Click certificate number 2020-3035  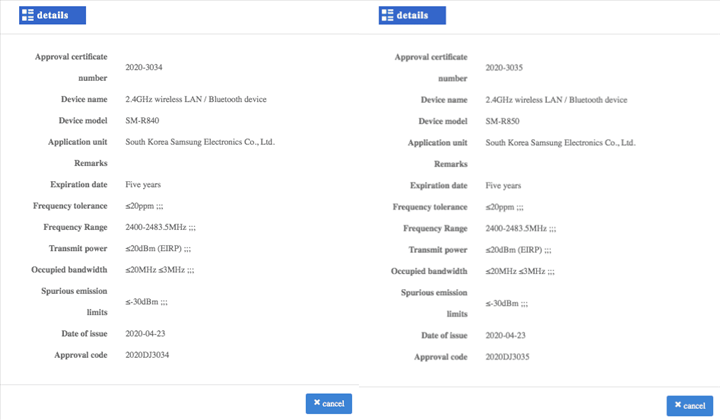click(504, 68)
